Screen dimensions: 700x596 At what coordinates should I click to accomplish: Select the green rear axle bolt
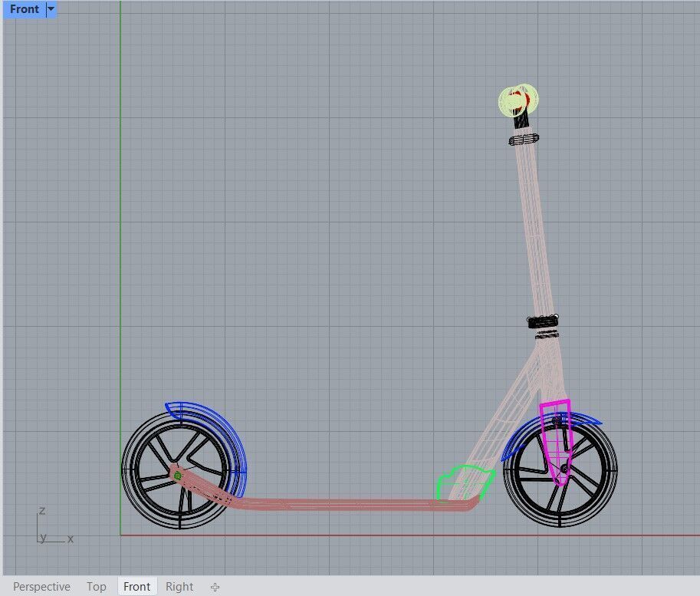(177, 476)
